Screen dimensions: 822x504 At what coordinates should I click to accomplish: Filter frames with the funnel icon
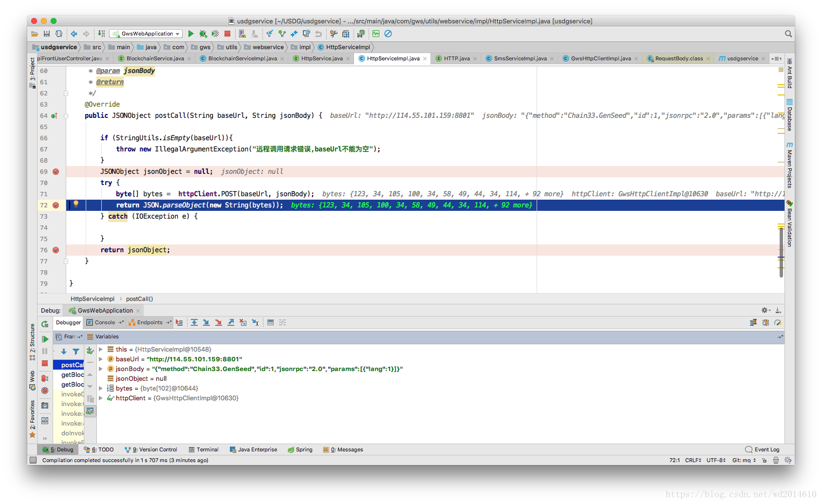point(76,351)
